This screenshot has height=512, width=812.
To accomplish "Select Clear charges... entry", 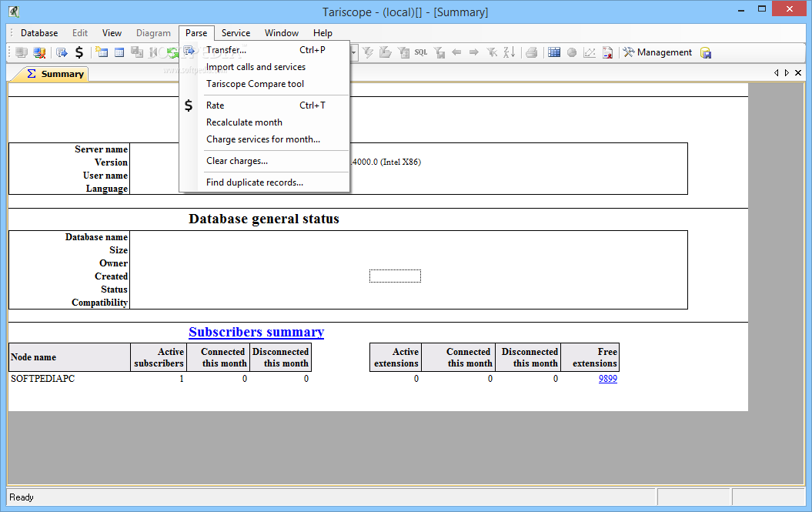I will (x=265, y=161).
